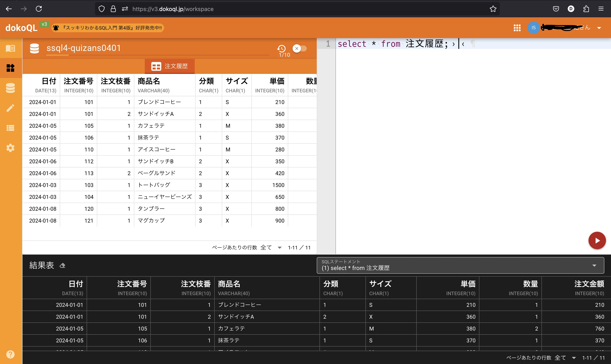Open upper table rows-per-page dropdown
The height and width of the screenshot is (364, 611).
[279, 248]
